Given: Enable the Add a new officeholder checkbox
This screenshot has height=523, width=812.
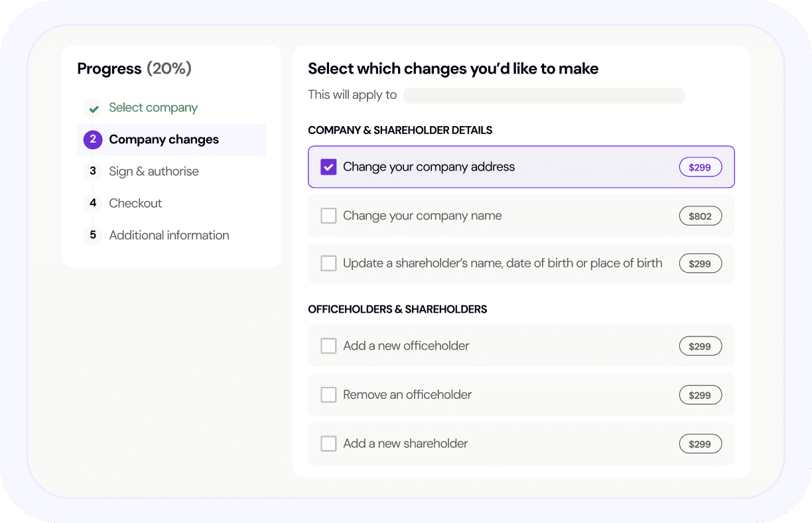Looking at the screenshot, I should pos(328,346).
